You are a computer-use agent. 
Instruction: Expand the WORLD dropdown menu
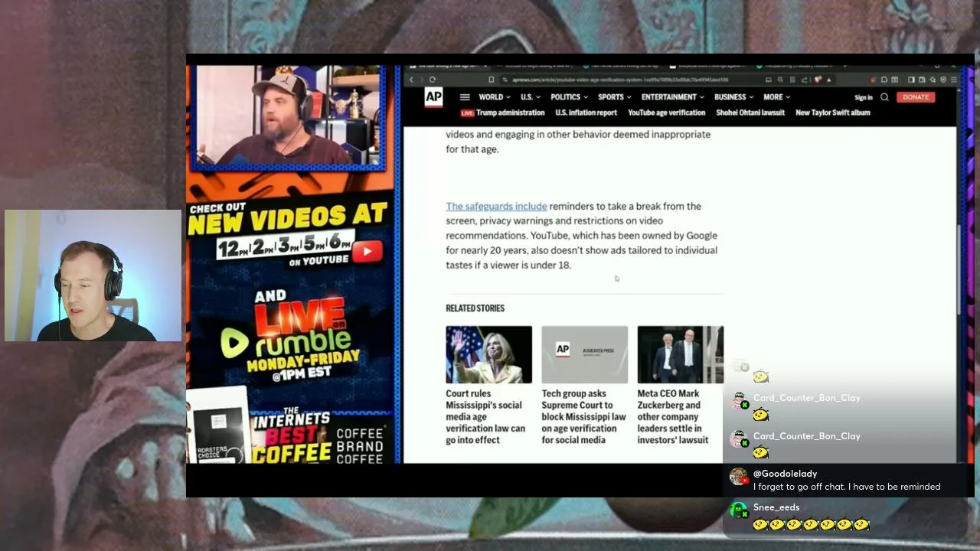coord(494,97)
